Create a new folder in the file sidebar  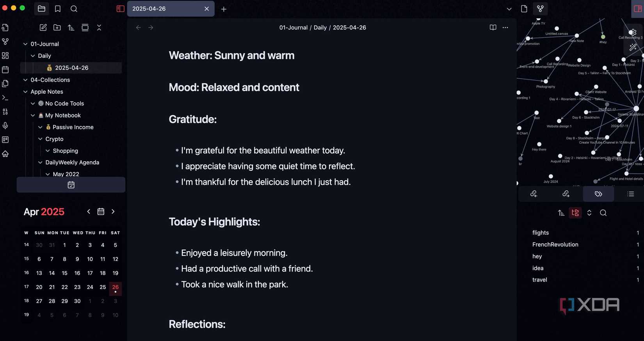coord(57,27)
